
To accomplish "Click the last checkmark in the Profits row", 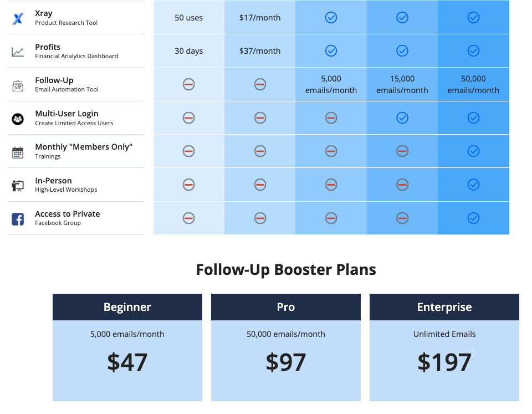I will tap(473, 50).
